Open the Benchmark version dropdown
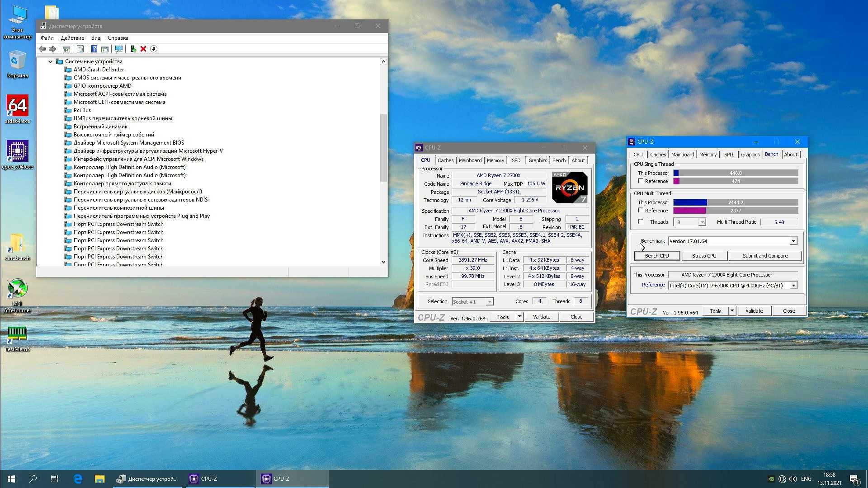The width and height of the screenshot is (868, 488). click(x=793, y=241)
